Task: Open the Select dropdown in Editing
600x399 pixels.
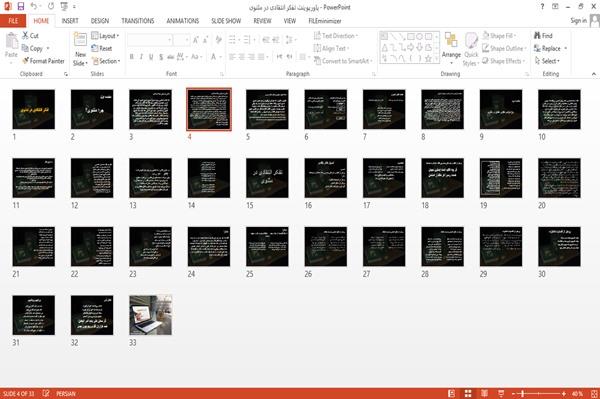Action: pos(547,61)
